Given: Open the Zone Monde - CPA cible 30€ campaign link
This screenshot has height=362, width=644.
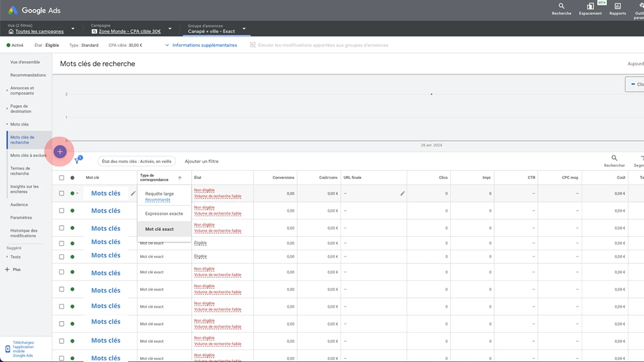Looking at the screenshot, I should pos(130,31).
